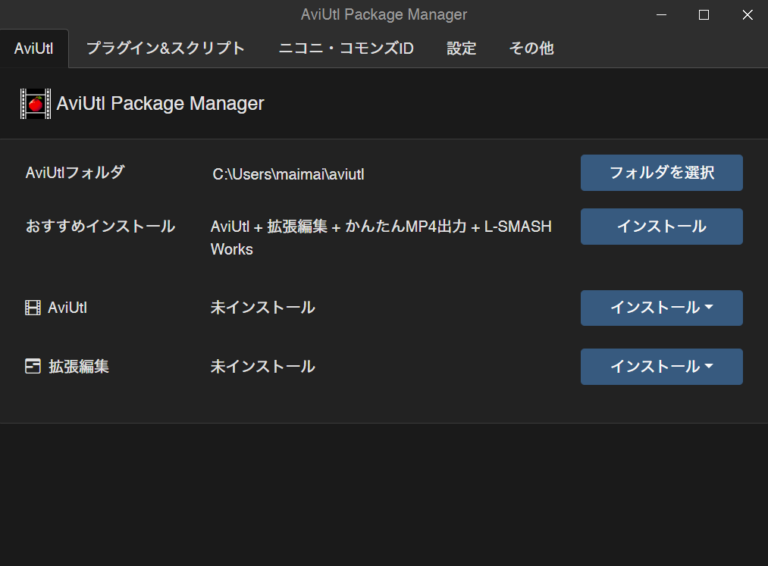Click the film strip icon beside AviUtl
The height and width of the screenshot is (566, 768).
click(x=33, y=308)
